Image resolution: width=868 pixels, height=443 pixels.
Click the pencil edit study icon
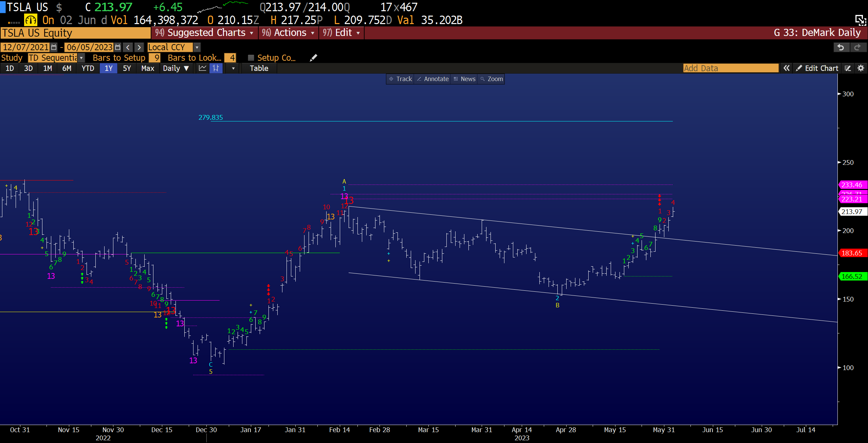point(314,58)
